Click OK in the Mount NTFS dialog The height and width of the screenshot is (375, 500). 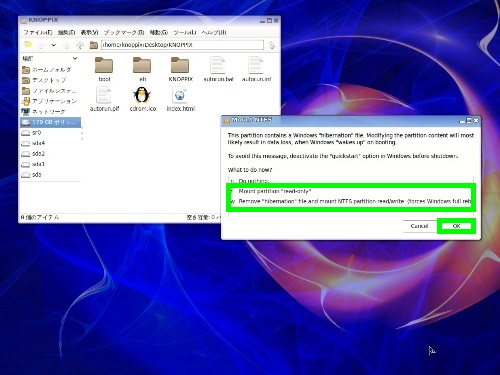click(x=456, y=226)
